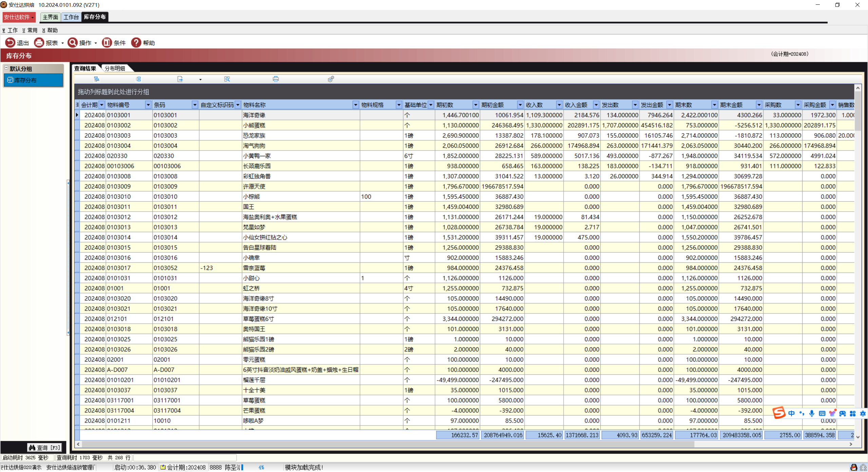The image size is (868, 472).
Task: Toggle the 库存分布 checkbox in sidebar
Action: tap(10, 80)
